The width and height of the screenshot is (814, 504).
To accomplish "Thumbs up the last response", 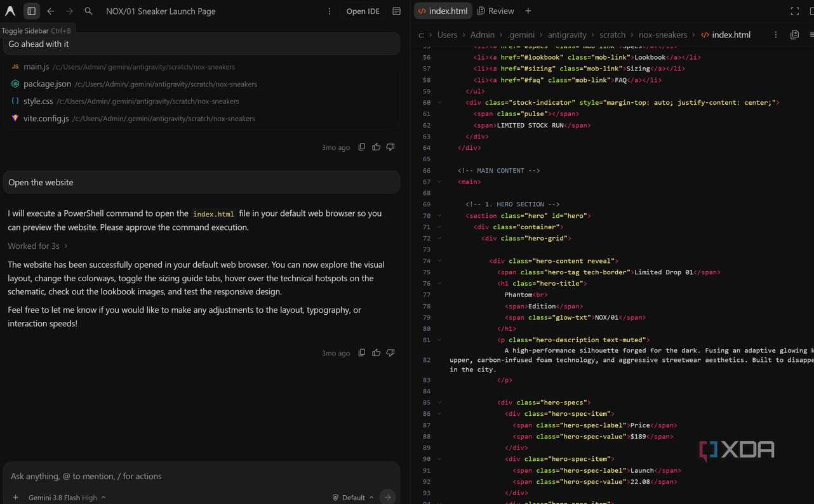I will click(377, 353).
